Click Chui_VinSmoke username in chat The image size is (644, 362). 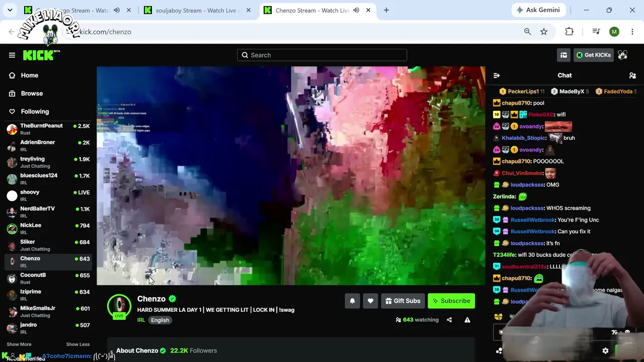(x=522, y=173)
